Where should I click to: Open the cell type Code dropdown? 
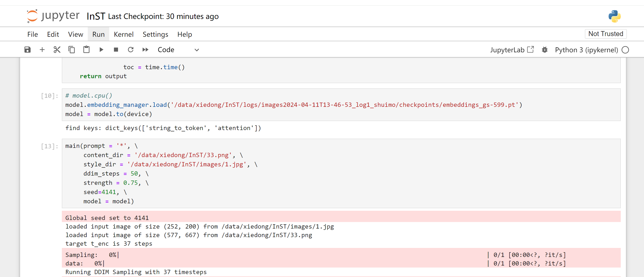tap(178, 50)
